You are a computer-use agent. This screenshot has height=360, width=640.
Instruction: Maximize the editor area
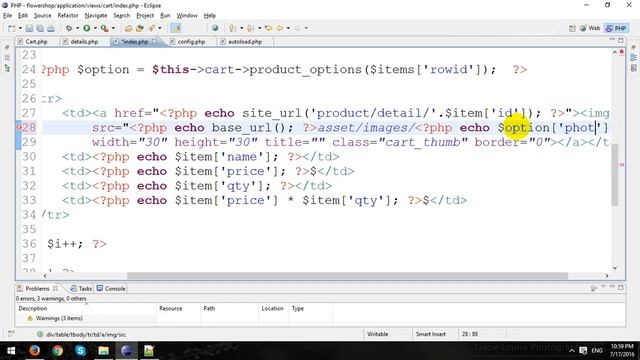[x=621, y=40]
